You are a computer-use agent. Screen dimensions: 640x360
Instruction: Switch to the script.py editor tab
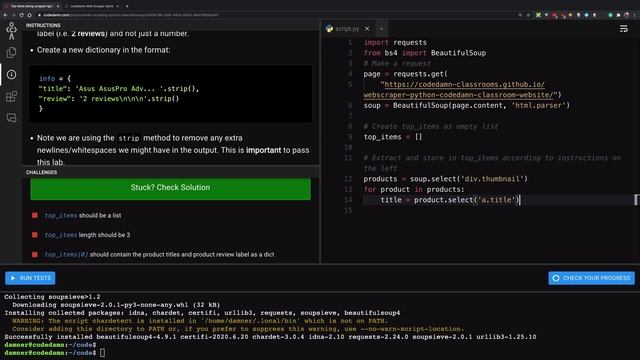coord(347,29)
